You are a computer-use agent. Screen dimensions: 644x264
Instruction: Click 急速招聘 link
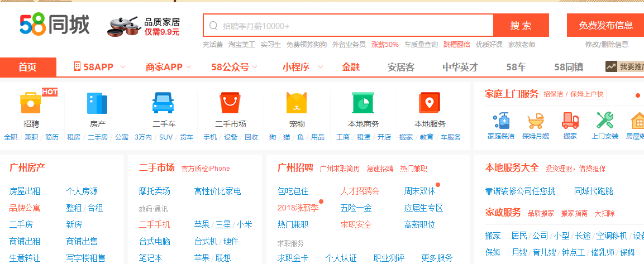click(x=380, y=169)
